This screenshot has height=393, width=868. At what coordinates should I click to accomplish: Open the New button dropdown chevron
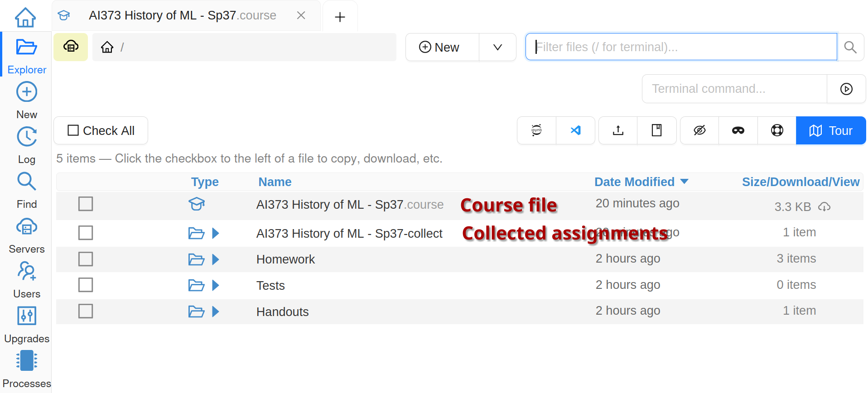pyautogui.click(x=497, y=47)
